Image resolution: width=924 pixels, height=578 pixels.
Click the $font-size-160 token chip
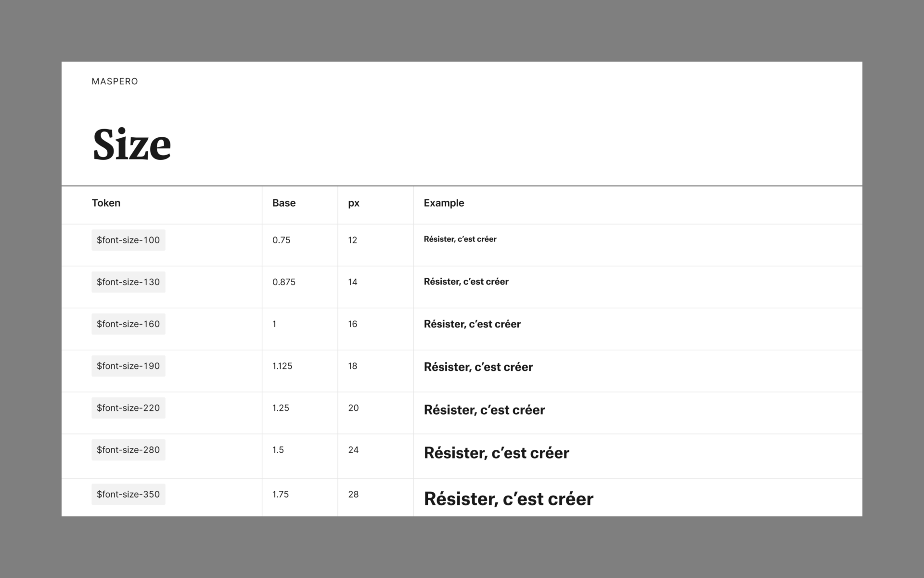[128, 324]
